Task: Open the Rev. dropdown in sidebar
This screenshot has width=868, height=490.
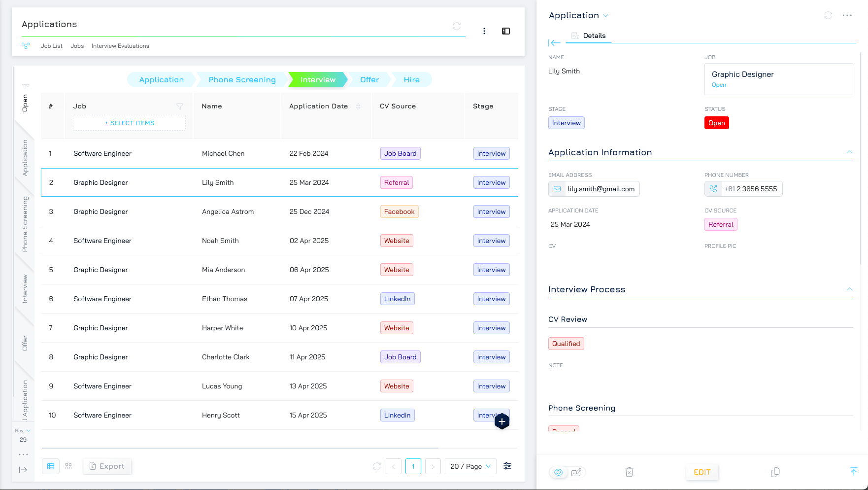Action: [x=23, y=431]
